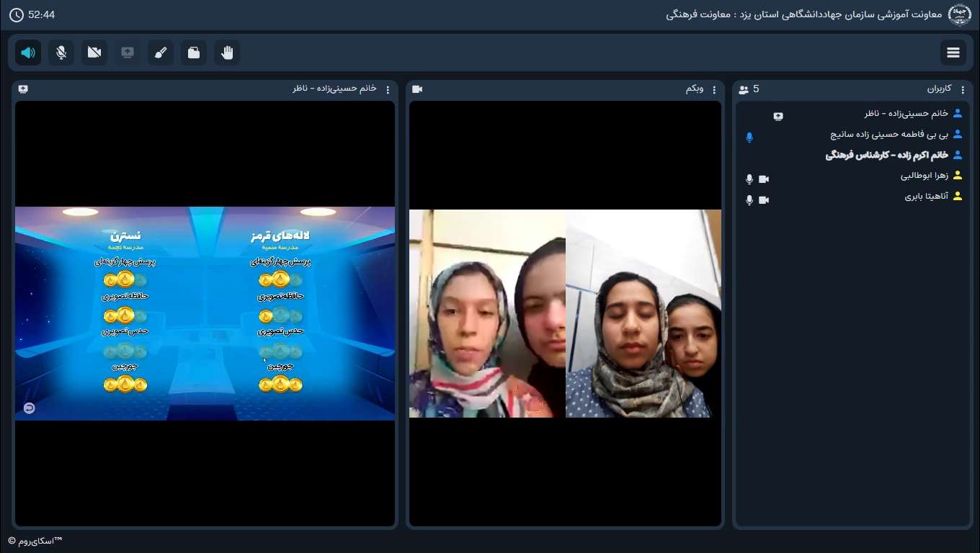Click the shared quiz scoreboard presentation
The width and height of the screenshot is (980, 553).
coord(205,313)
